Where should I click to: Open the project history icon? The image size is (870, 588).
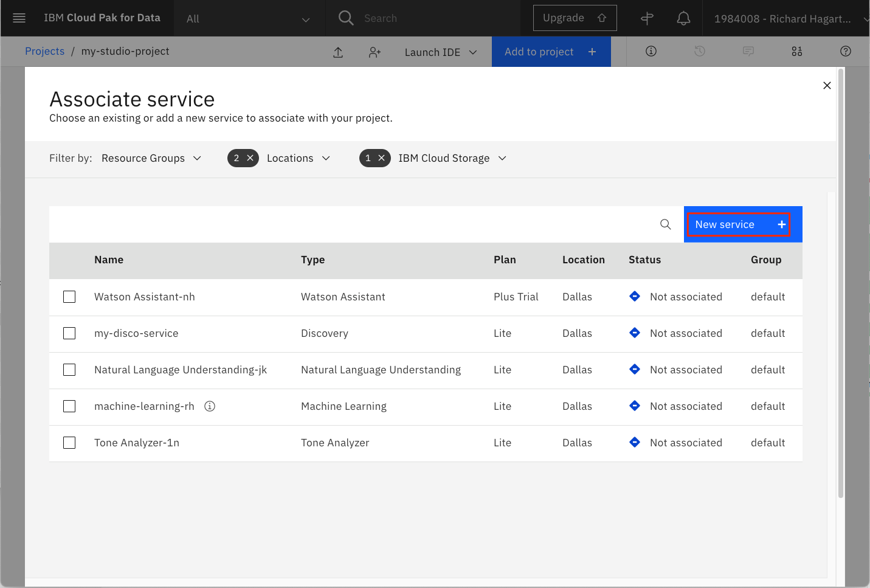point(700,51)
